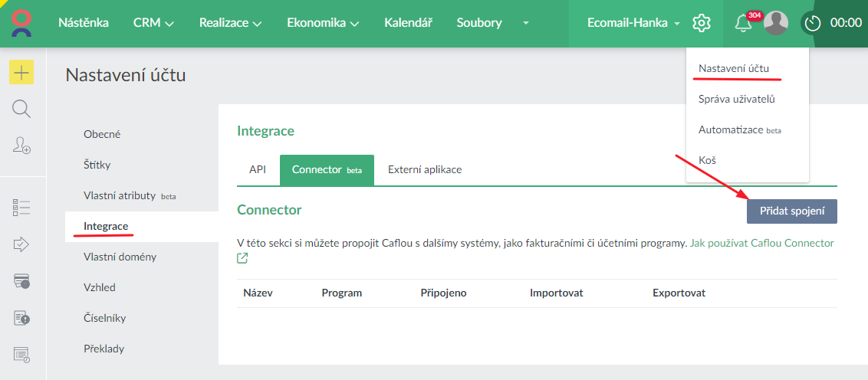Switch to the Externí aplikace tab
868x380 pixels.
click(x=425, y=169)
